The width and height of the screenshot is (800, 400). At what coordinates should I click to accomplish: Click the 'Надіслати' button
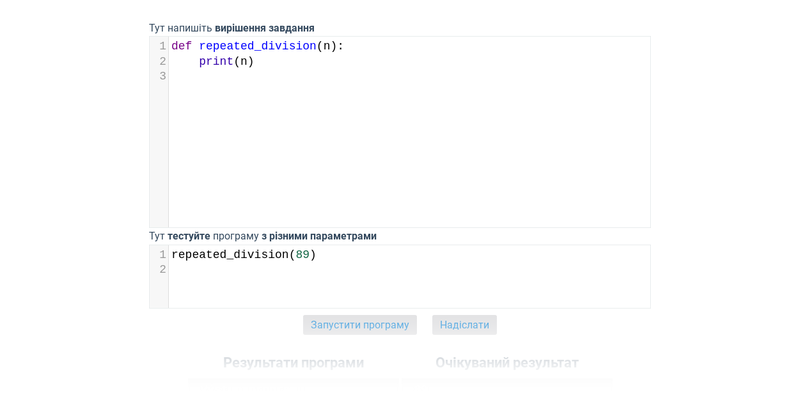coord(464,325)
